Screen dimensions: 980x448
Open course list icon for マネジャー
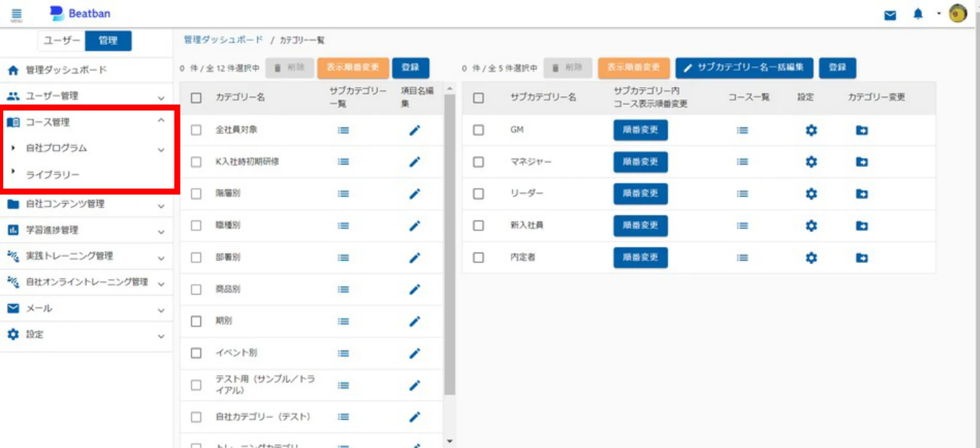coord(742,162)
